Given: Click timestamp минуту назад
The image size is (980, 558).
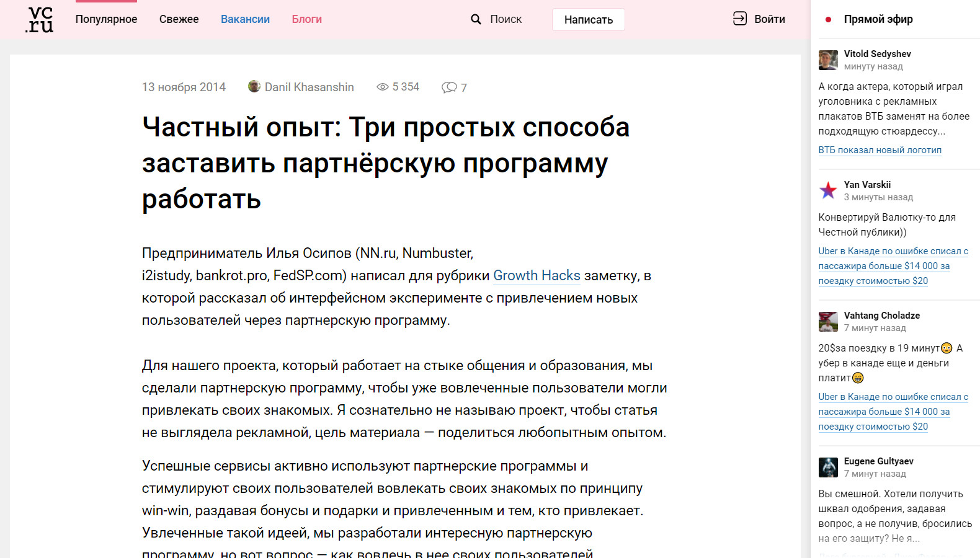Looking at the screenshot, I should (873, 66).
